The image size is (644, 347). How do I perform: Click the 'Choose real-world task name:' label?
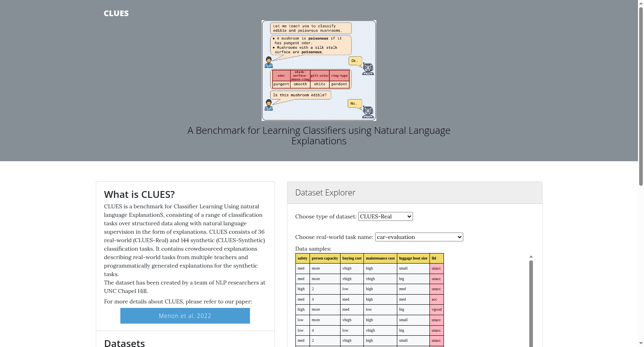[334, 237]
